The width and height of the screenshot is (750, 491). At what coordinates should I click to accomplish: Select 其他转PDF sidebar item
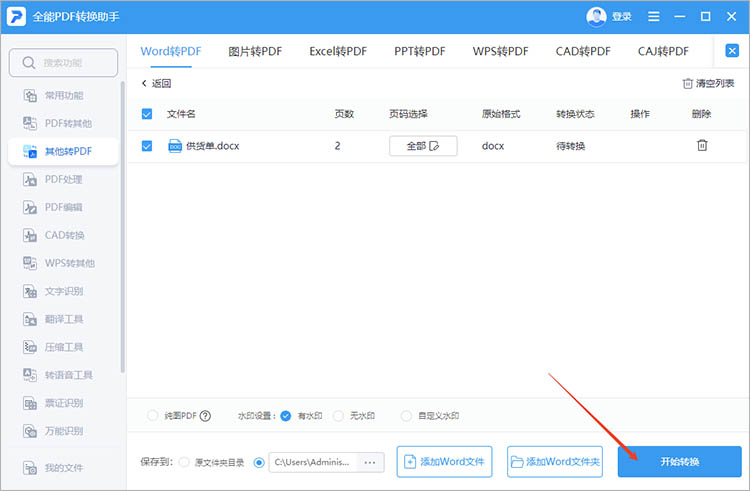click(x=63, y=152)
